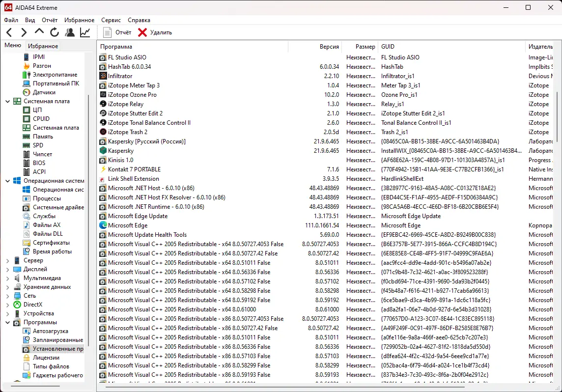
Task: Select the Электропитание battery icon
Action: (26, 75)
